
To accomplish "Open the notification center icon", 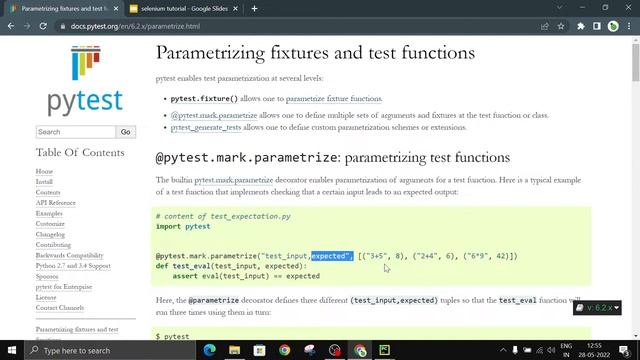I will [624, 350].
